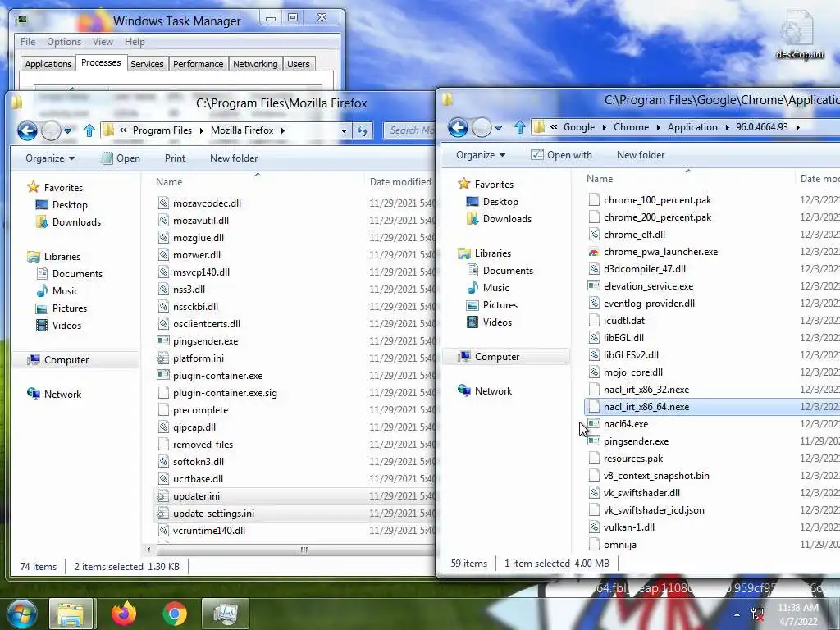
Task: Open recent pages dropdown in Firefox folder window
Action: 67,130
